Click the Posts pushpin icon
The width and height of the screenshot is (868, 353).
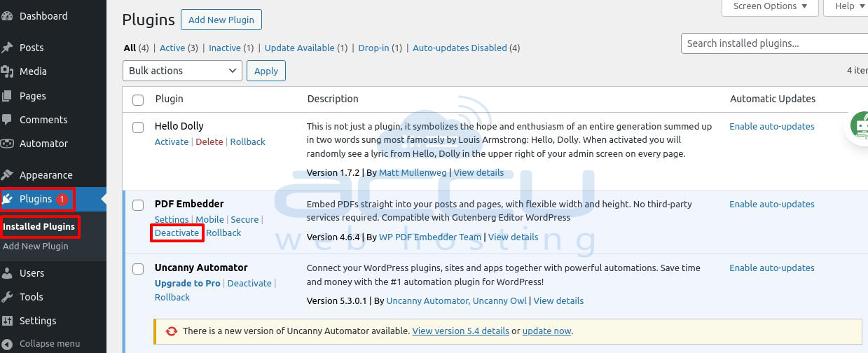(x=7, y=48)
